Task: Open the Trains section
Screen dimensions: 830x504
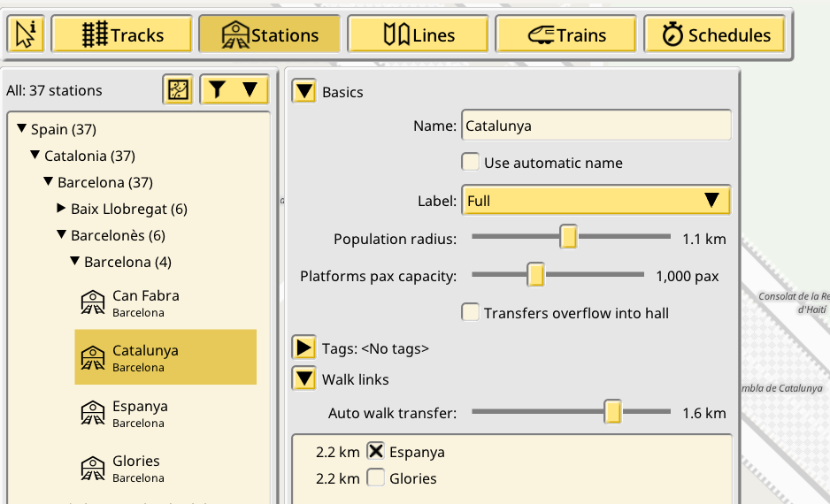Action: 565,34
